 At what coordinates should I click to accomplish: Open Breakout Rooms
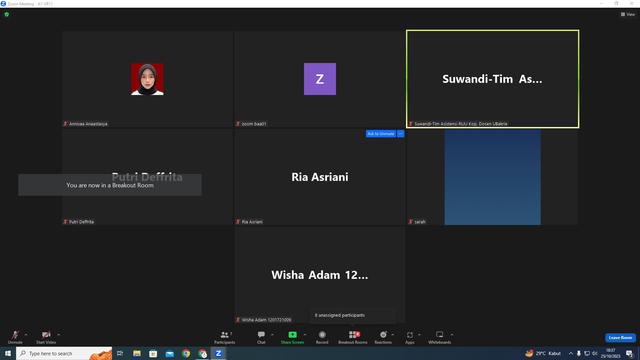(x=353, y=337)
